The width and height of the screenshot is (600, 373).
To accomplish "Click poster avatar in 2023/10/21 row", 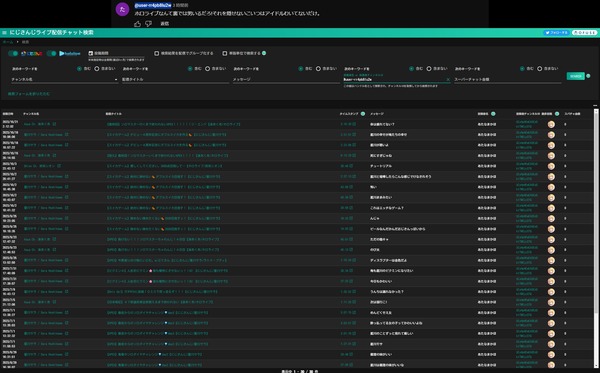I will pos(551,124).
